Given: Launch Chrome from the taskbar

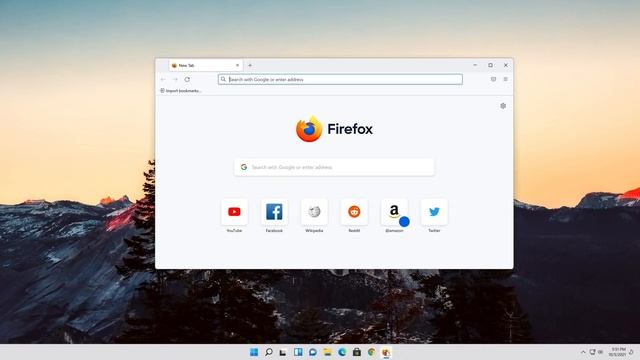Looking at the screenshot, I should 371,352.
